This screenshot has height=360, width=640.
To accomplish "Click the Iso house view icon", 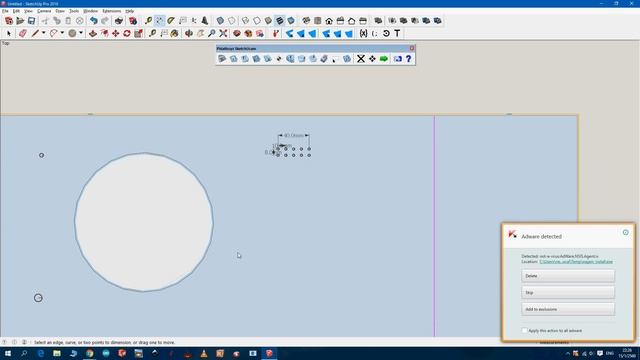I will click(306, 21).
